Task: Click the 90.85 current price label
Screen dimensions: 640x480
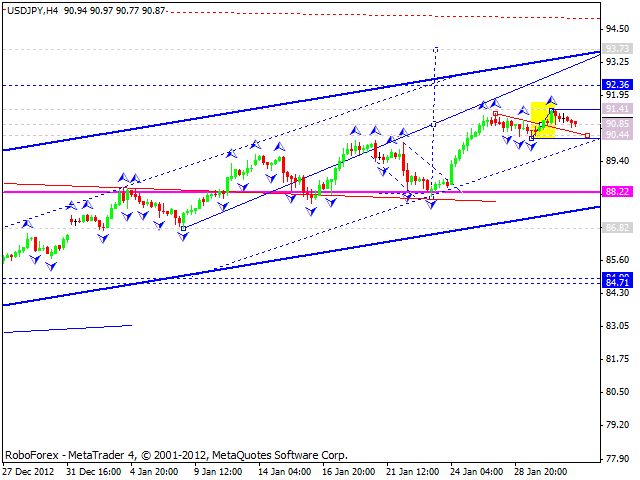Action: click(617, 123)
